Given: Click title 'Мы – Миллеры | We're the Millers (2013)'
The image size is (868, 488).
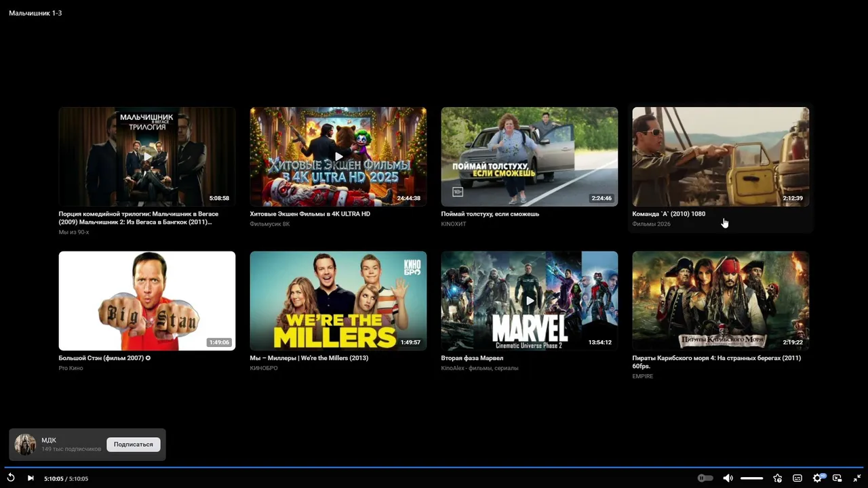Looking at the screenshot, I should point(309,358).
